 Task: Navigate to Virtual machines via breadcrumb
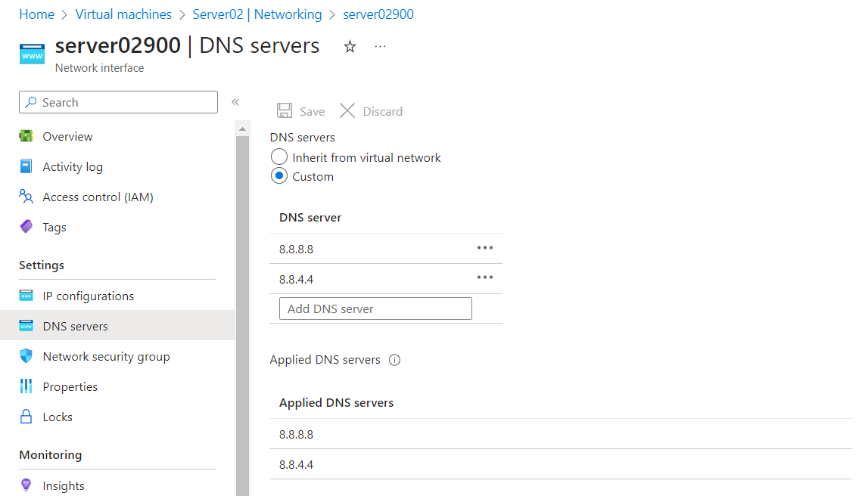123,14
